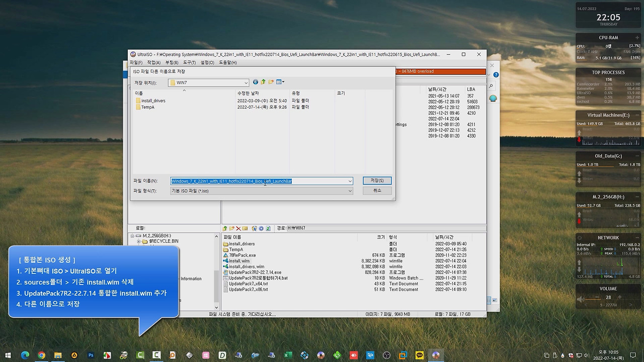Click local panel rename icon
Screen dimensions: 644x362
245,228
